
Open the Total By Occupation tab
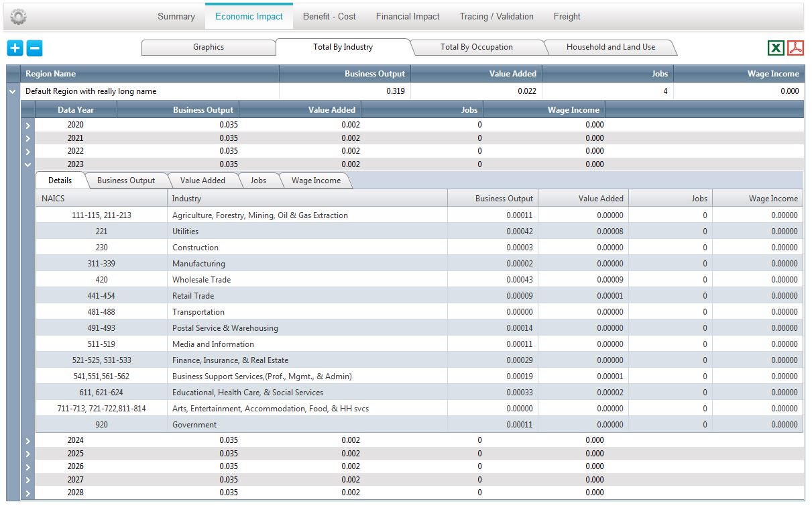coord(477,47)
